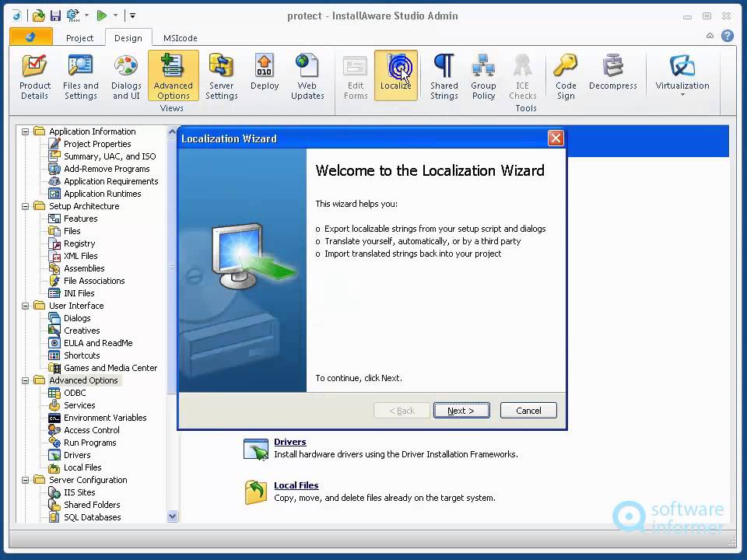Select Run Programs tree item
Image resolution: width=747 pixels, height=560 pixels.
(90, 443)
